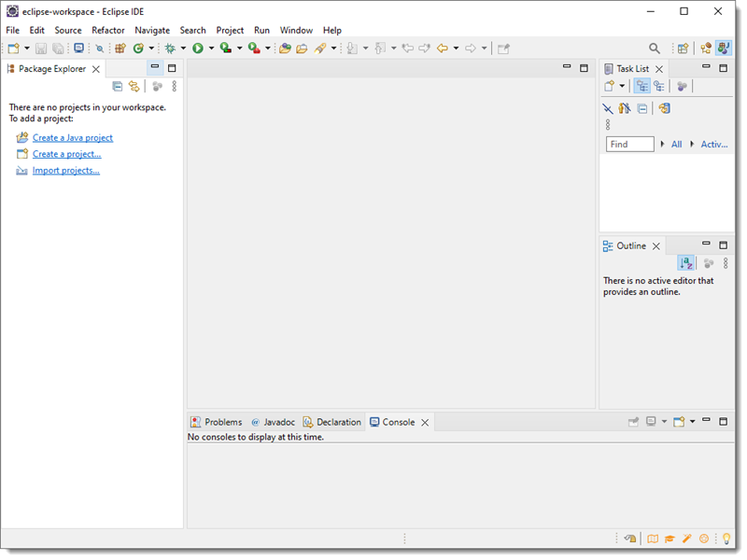Click the Create a project... link
The image size is (747, 560).
(x=67, y=154)
